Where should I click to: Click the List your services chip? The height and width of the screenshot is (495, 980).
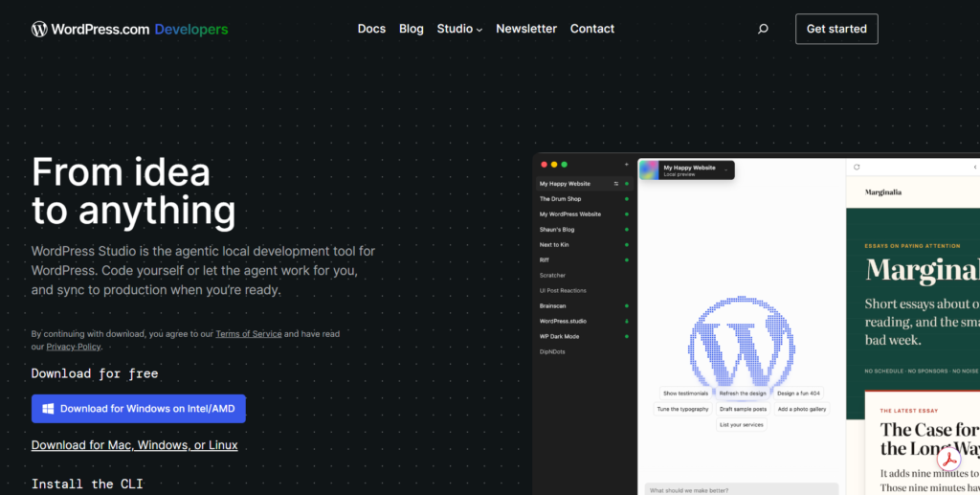click(x=742, y=424)
